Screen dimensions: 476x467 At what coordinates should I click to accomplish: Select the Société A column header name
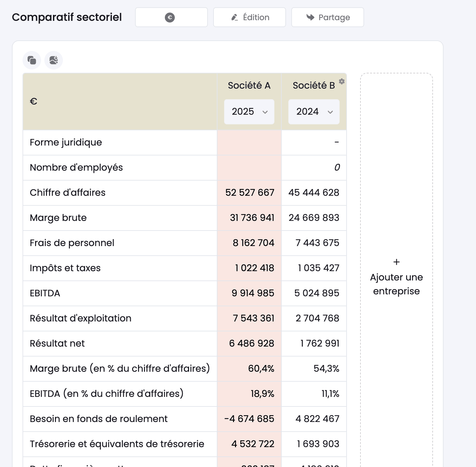pos(249,86)
